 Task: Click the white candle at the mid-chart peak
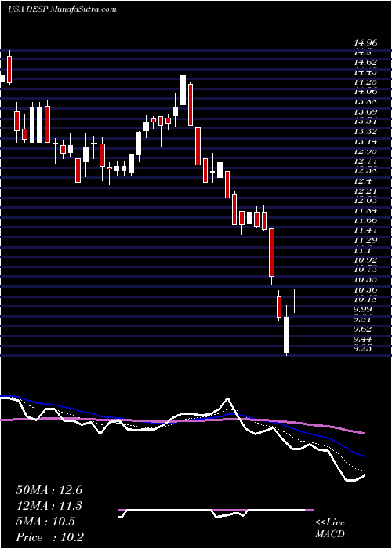[x=183, y=90]
